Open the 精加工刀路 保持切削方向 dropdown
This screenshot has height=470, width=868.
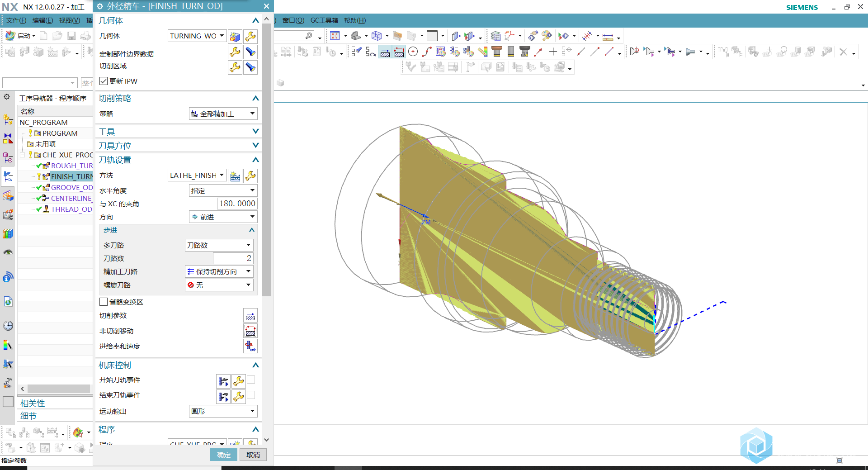pos(219,271)
